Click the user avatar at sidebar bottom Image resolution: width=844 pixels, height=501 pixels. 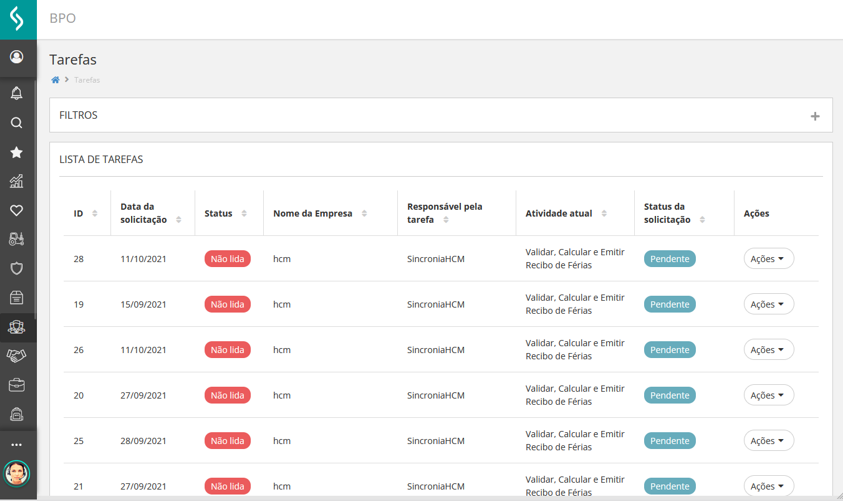pos(17,473)
